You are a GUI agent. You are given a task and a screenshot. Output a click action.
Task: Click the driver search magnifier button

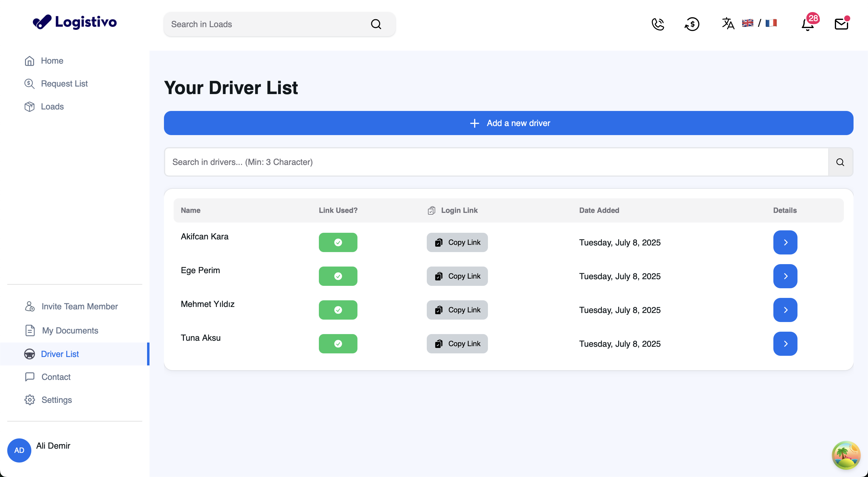[840, 162]
